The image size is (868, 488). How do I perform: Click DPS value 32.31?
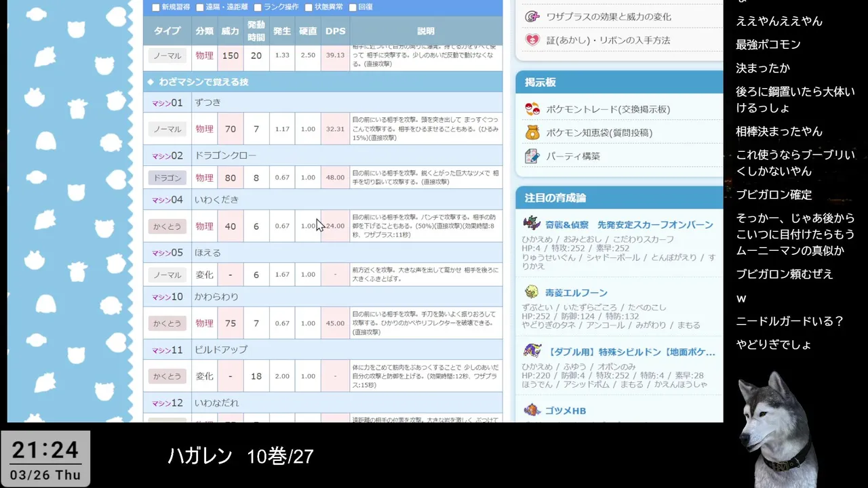(x=335, y=129)
